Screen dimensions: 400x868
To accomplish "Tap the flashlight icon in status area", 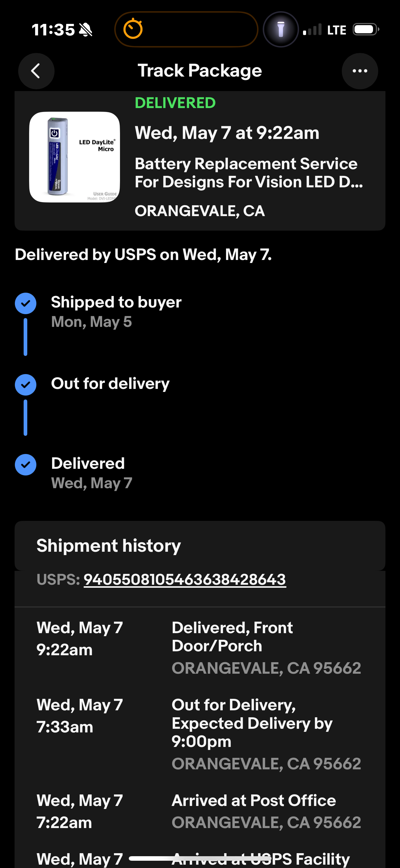I will click(x=281, y=29).
